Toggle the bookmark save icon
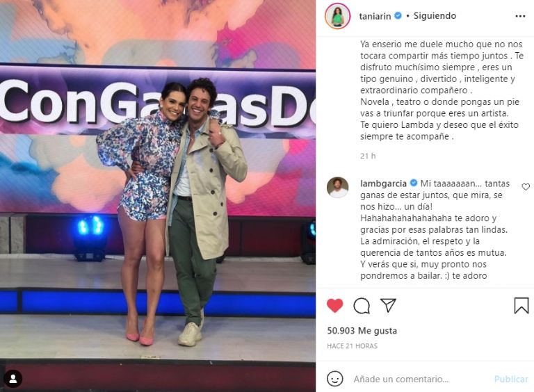534x392 pixels. click(521, 305)
